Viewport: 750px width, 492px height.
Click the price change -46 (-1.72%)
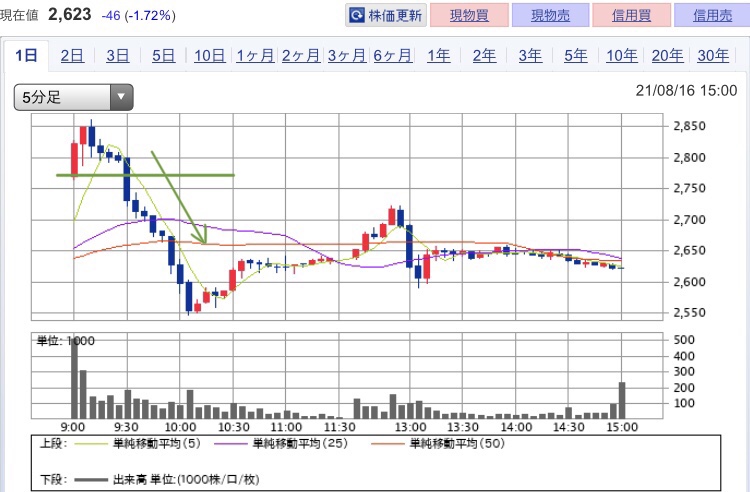point(138,16)
